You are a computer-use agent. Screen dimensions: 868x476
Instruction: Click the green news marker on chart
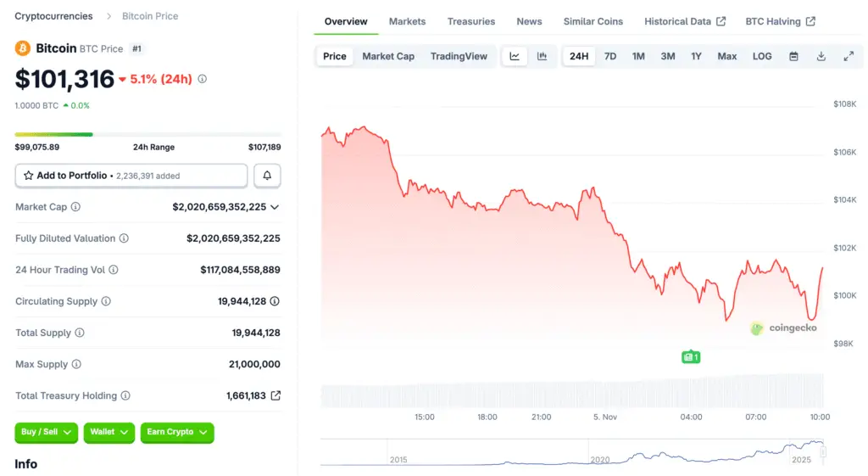[x=691, y=357]
